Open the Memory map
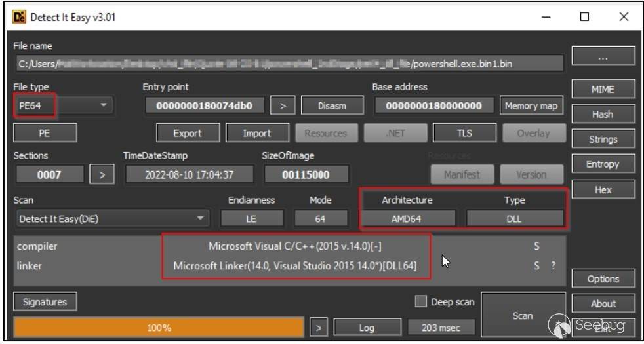 tap(531, 106)
